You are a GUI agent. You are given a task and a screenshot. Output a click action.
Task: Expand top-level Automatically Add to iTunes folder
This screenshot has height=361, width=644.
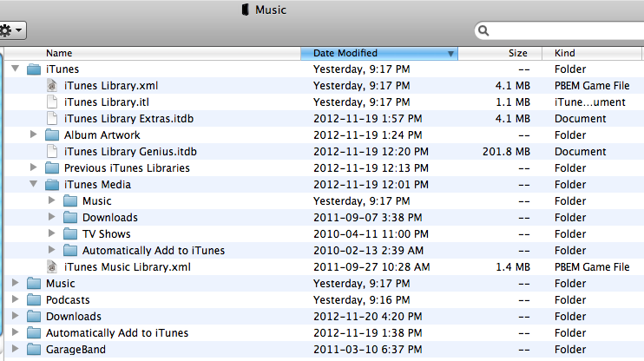(16, 331)
